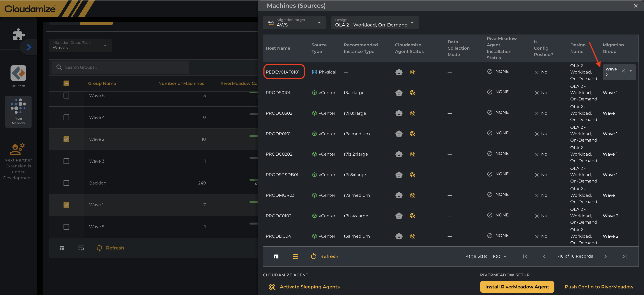
Task: Open column chooser icon in groups table footer
Action: click(62, 248)
